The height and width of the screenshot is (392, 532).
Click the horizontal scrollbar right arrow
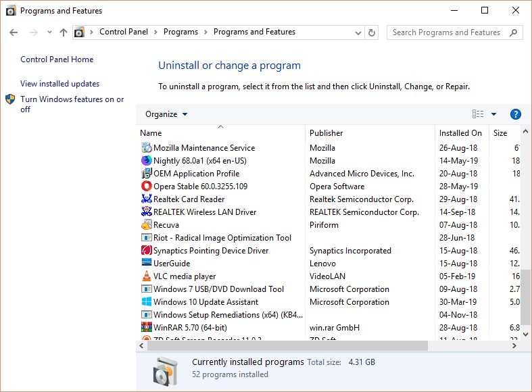pyautogui.click(x=514, y=346)
